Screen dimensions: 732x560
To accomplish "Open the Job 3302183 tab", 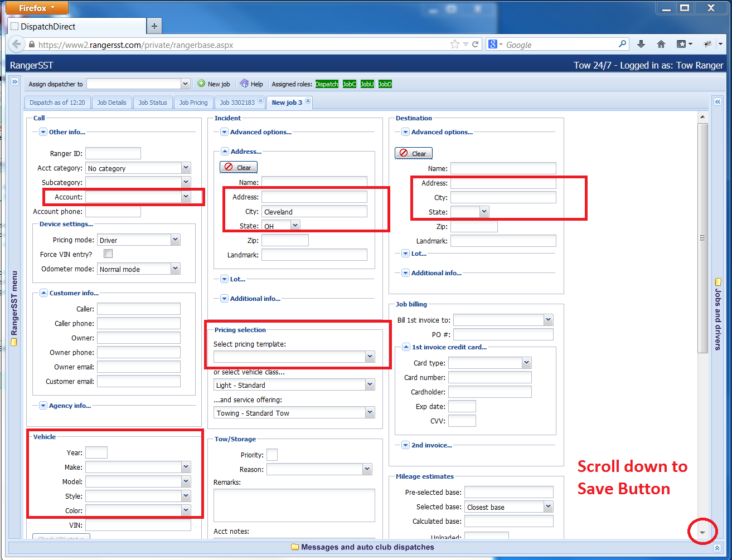I will point(237,103).
